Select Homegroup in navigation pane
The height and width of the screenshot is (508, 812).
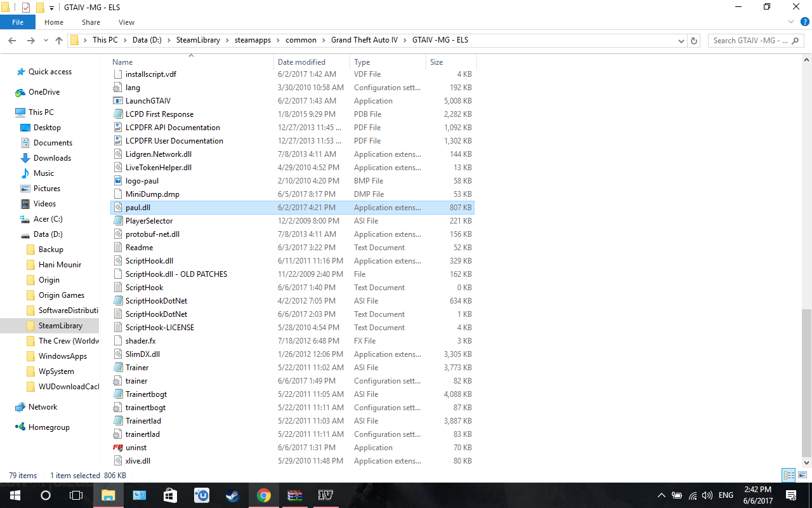(49, 427)
